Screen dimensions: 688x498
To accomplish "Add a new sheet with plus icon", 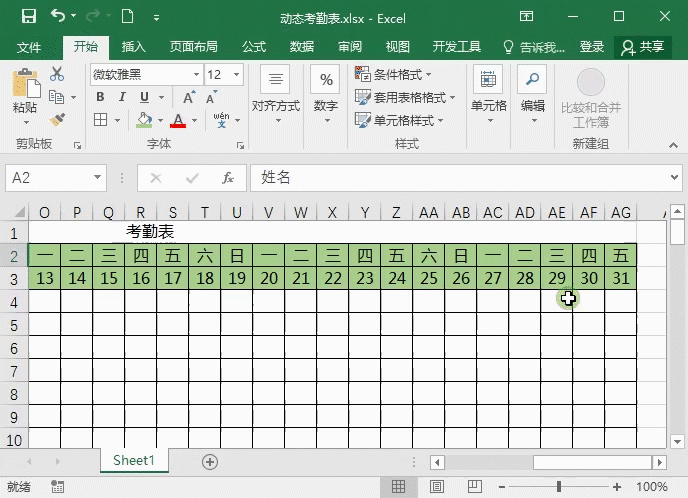I will [x=210, y=462].
